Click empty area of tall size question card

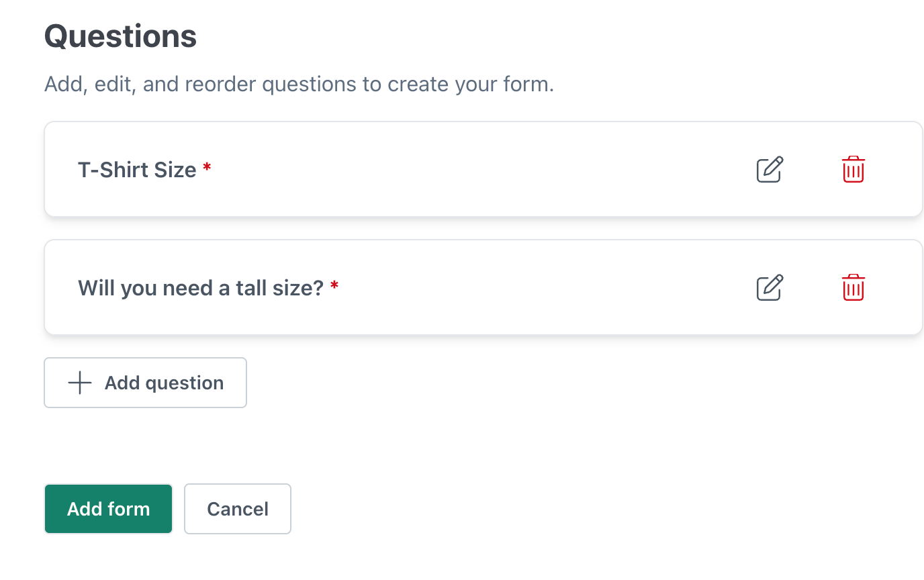pos(537,288)
